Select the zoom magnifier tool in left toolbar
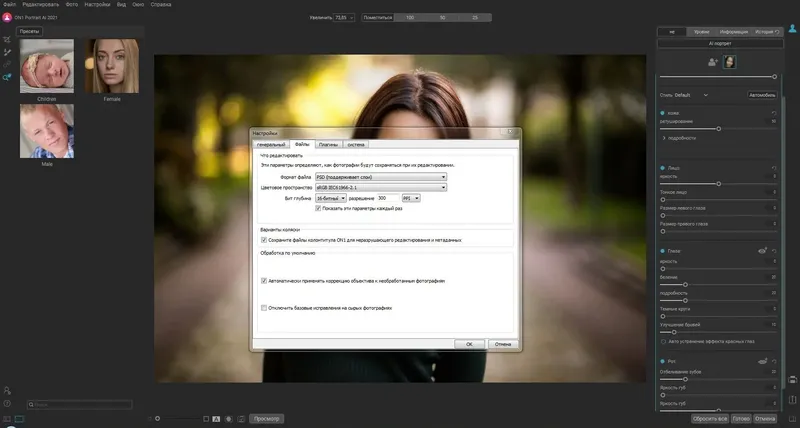The image size is (800, 428). (x=7, y=78)
